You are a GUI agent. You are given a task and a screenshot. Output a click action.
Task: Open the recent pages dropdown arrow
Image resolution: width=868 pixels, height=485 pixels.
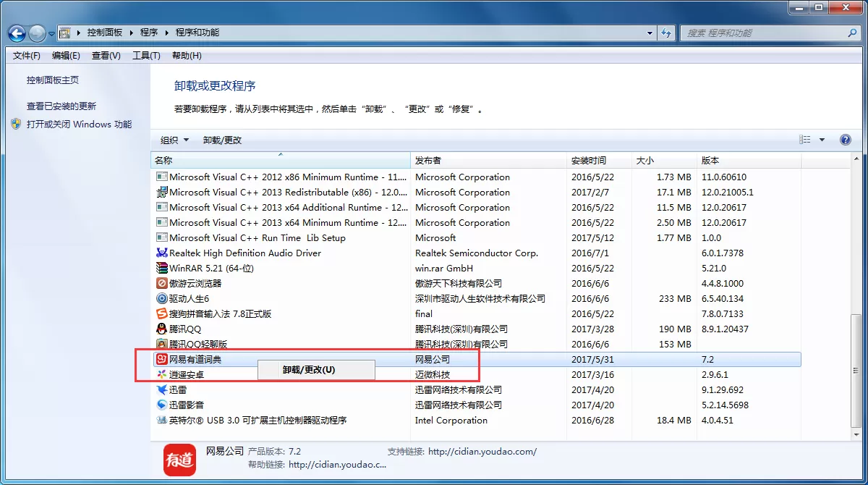[x=52, y=33]
